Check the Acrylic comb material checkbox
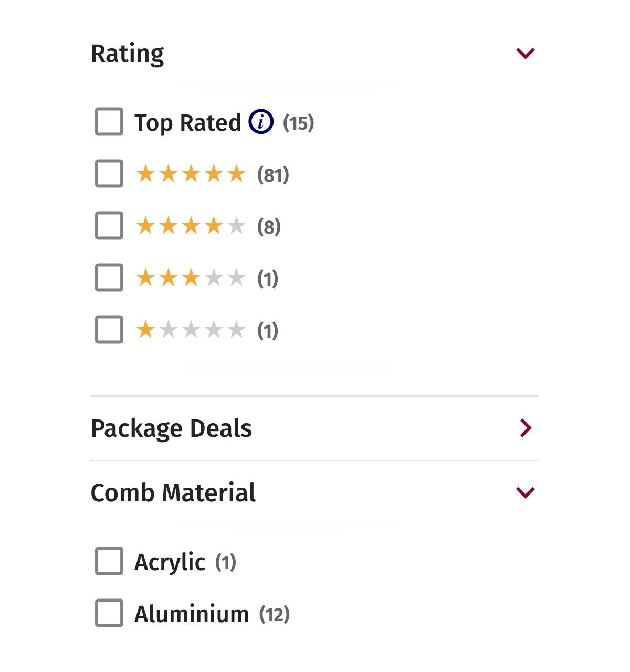The image size is (630, 672). 109,561
